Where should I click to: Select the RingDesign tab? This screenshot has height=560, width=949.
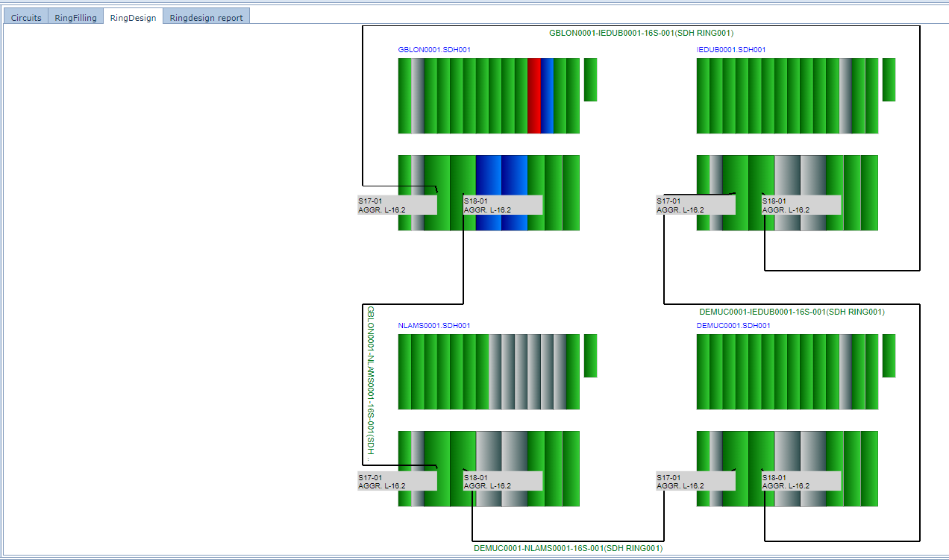(133, 17)
